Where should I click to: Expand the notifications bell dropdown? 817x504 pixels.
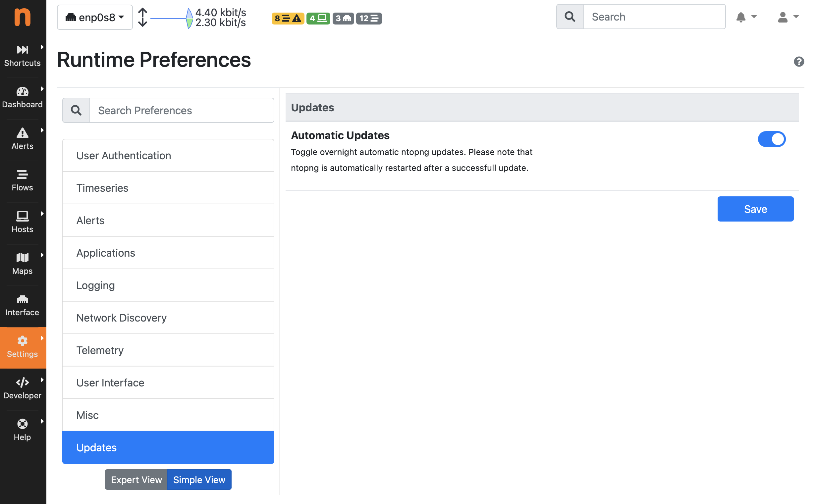(x=746, y=17)
